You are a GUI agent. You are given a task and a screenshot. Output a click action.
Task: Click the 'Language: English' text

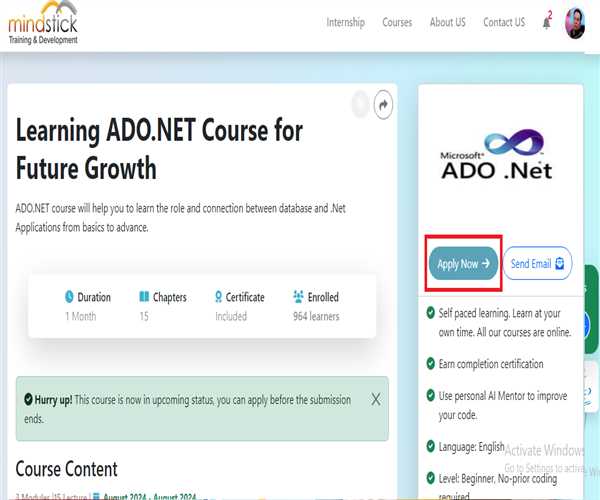(471, 446)
